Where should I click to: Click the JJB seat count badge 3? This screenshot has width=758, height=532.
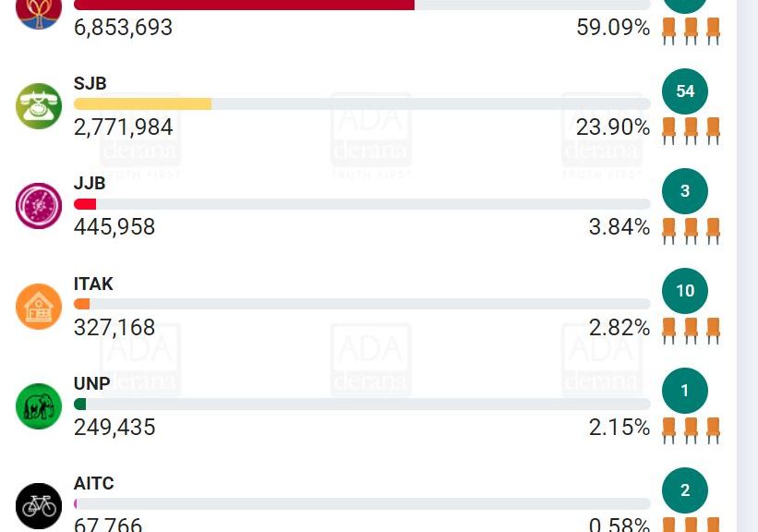[685, 191]
